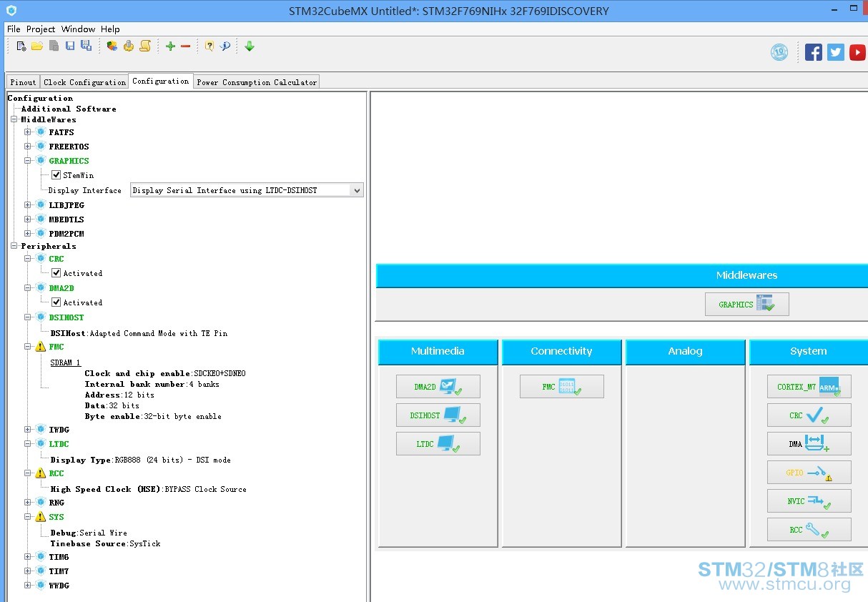Collapse the Peripherals tree node

pos(14,246)
